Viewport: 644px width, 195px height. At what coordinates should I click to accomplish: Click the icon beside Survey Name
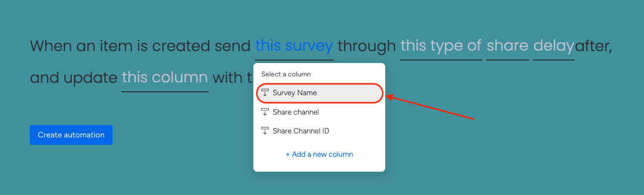(265, 93)
